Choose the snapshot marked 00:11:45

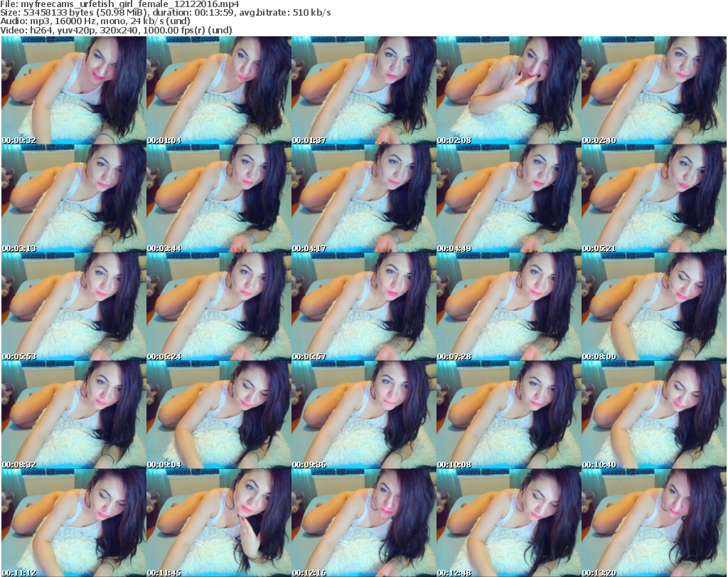point(219,523)
